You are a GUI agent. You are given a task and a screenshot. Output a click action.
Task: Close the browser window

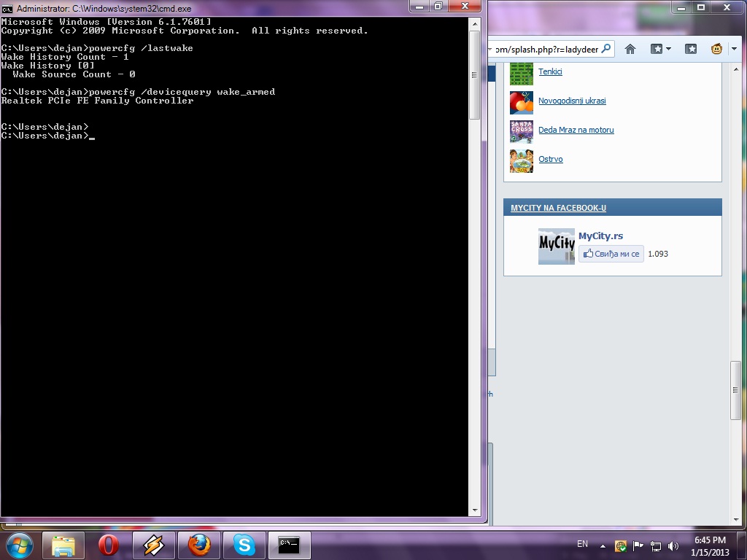(727, 7)
